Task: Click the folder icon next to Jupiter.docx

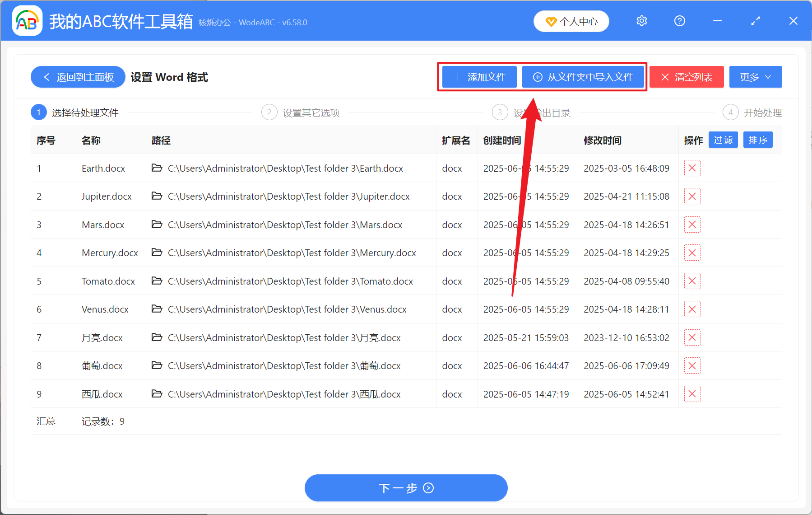Action: click(157, 196)
